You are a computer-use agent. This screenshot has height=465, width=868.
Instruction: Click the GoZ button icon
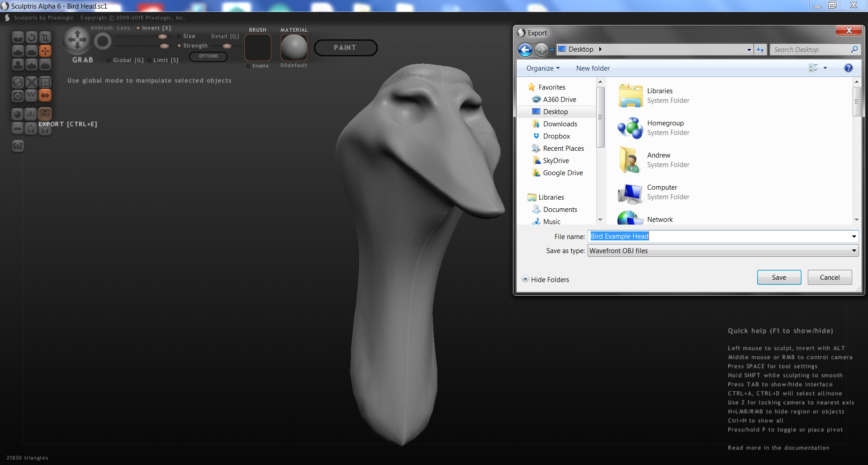tap(18, 146)
